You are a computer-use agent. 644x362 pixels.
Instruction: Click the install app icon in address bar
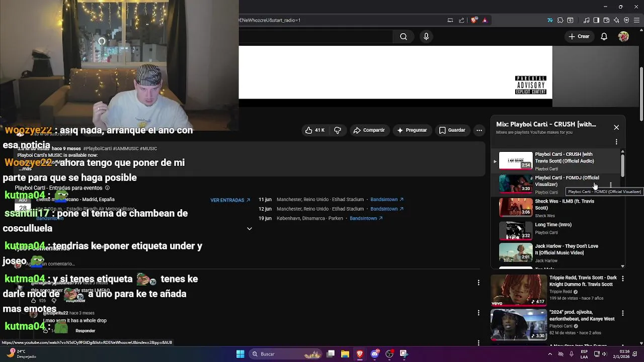click(x=450, y=20)
